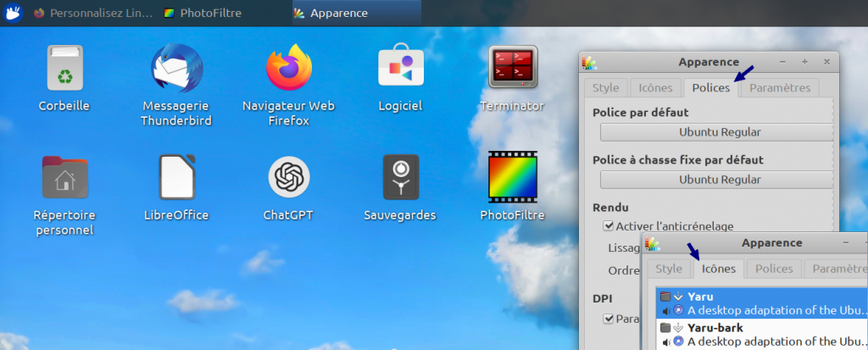This screenshot has width=868, height=350.
Task: Open the Corbeille trash icon on desktop
Action: 64,69
